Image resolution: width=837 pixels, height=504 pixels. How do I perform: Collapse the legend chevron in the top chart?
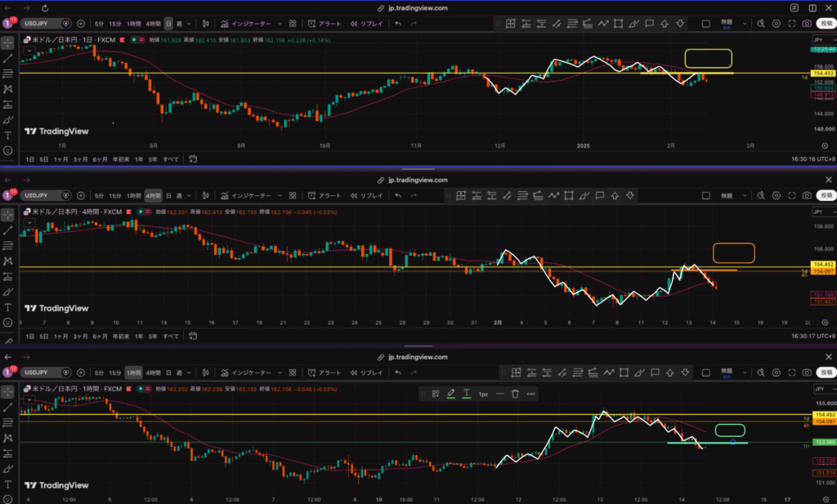pyautogui.click(x=29, y=51)
